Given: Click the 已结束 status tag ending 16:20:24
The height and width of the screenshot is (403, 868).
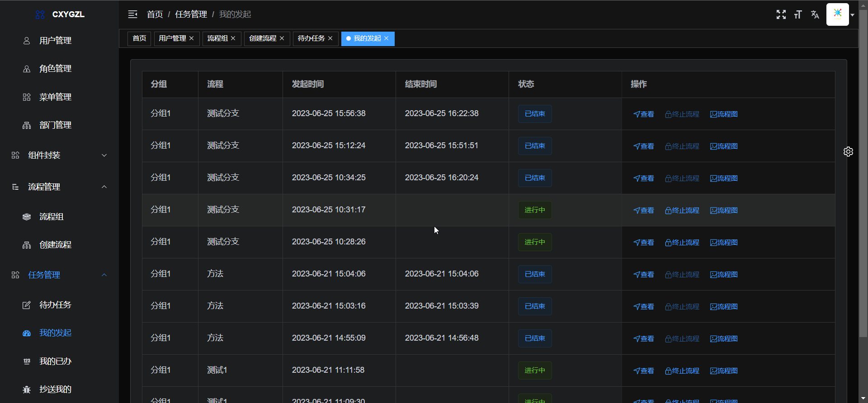Looking at the screenshot, I should coord(535,178).
